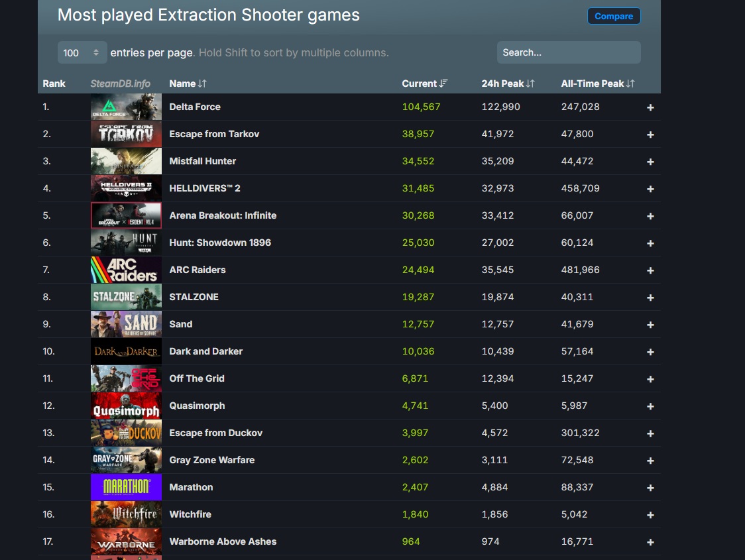Click the Escape from Duckov thumbnail

click(x=126, y=433)
